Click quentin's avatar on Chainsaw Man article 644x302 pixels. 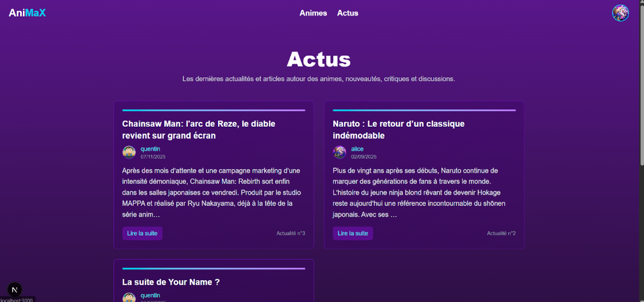tap(129, 152)
